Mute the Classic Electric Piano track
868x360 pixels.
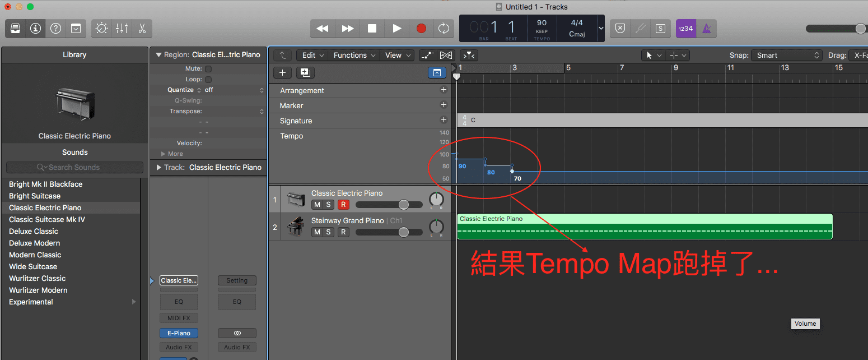pyautogui.click(x=317, y=205)
